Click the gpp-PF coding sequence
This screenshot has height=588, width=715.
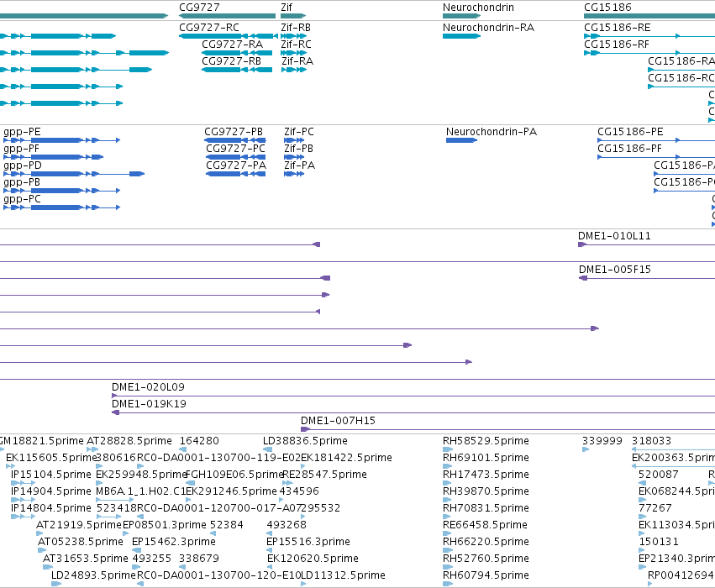[53, 157]
